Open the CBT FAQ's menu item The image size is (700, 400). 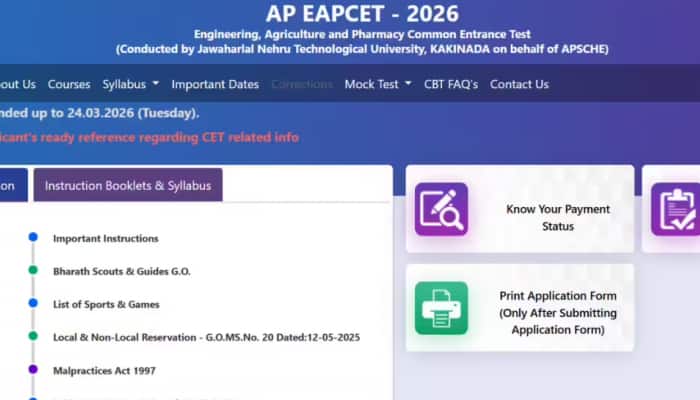point(451,84)
